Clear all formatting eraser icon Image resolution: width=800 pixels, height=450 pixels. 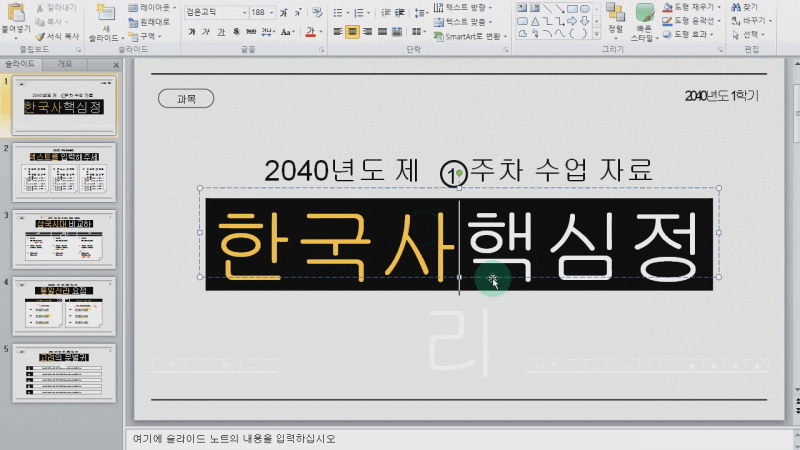point(317,12)
